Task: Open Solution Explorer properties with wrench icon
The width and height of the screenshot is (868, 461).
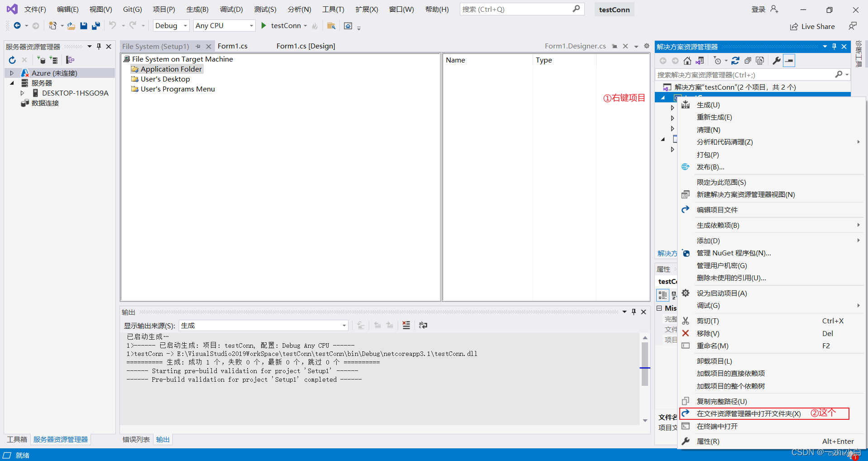Action: click(x=776, y=60)
